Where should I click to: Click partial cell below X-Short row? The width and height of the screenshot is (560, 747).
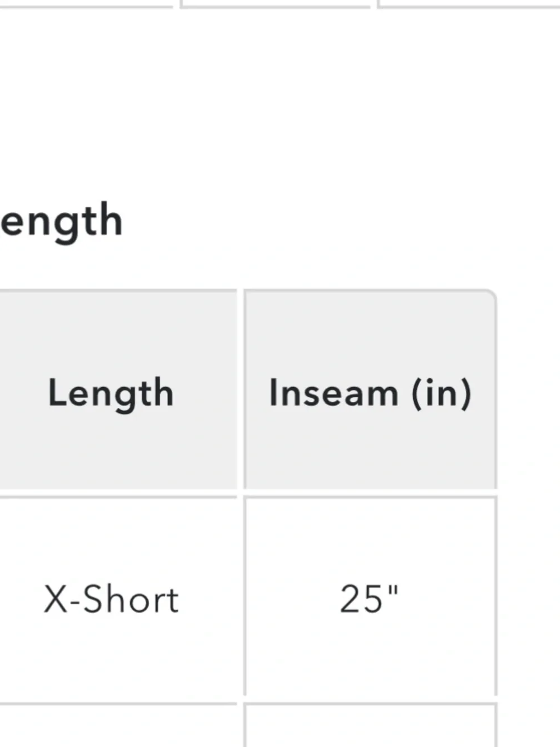tap(118, 725)
